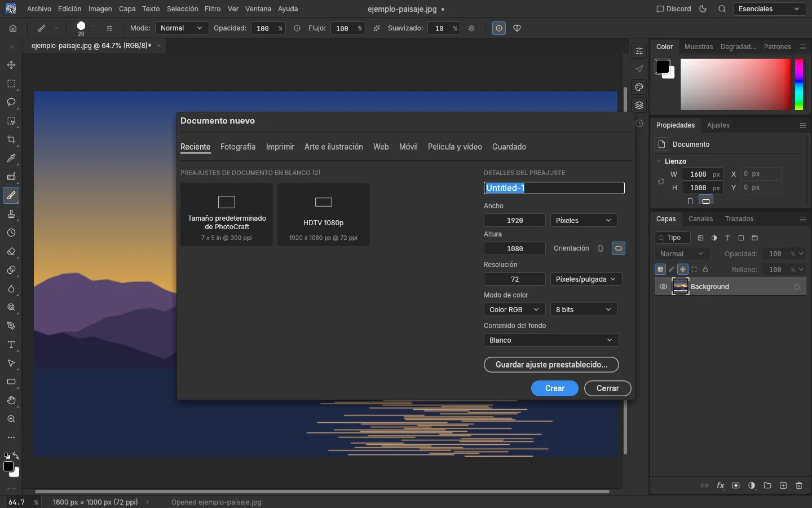The width and height of the screenshot is (812, 508).
Task: Select the Move tool
Action: (x=11, y=65)
